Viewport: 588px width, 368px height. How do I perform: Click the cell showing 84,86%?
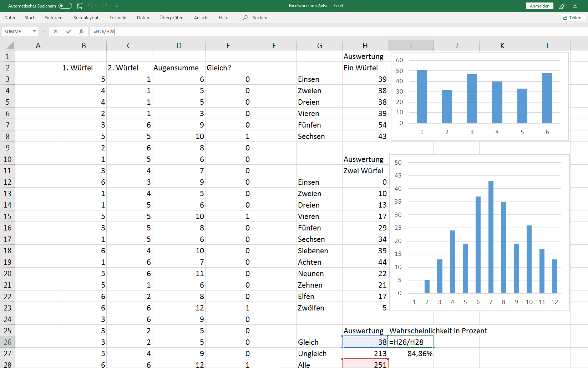click(411, 353)
